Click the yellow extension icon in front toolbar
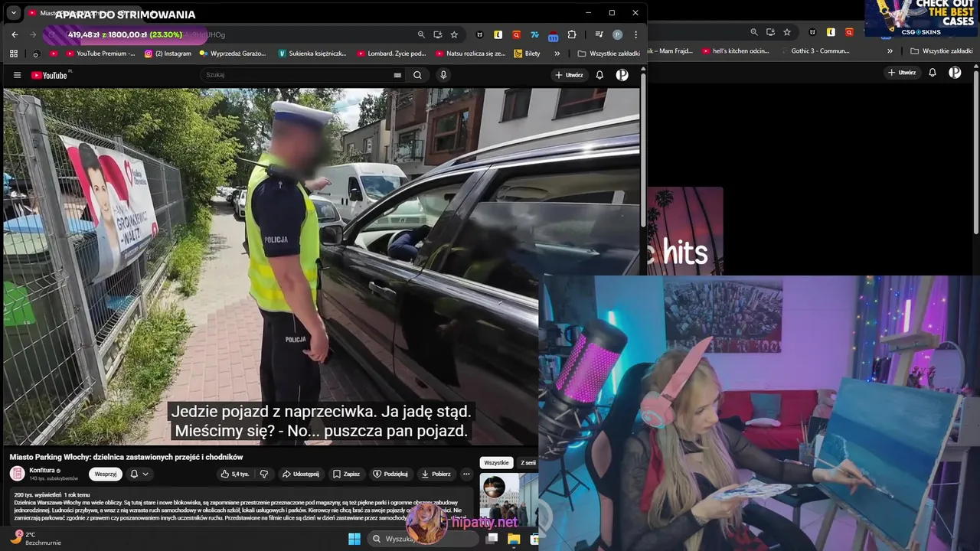 tap(498, 34)
